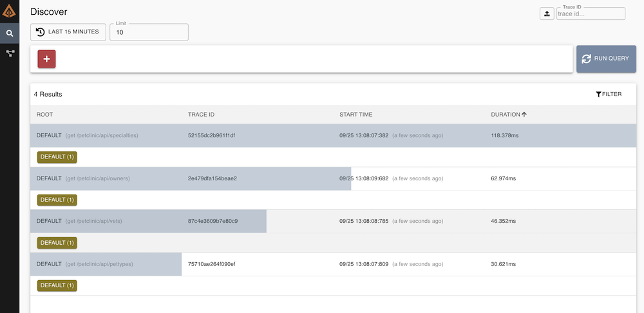The image size is (644, 313).
Task: Sort results by Start Time column
Action: click(355, 115)
